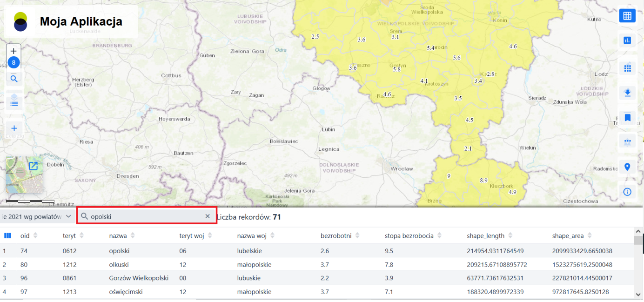Zoom in with the plus button
Screen dimensions: 644x302
pyautogui.click(x=13, y=51)
